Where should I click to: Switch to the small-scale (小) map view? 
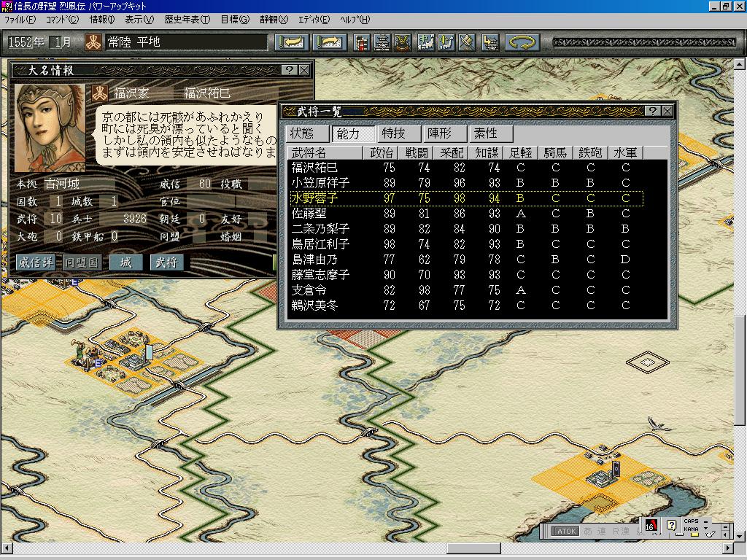[446, 42]
